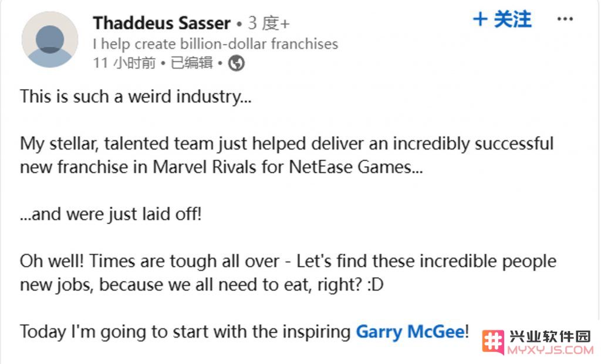The width and height of the screenshot is (601, 364).
Task: Click the 11 小时前 timestamp
Action: click(124, 63)
